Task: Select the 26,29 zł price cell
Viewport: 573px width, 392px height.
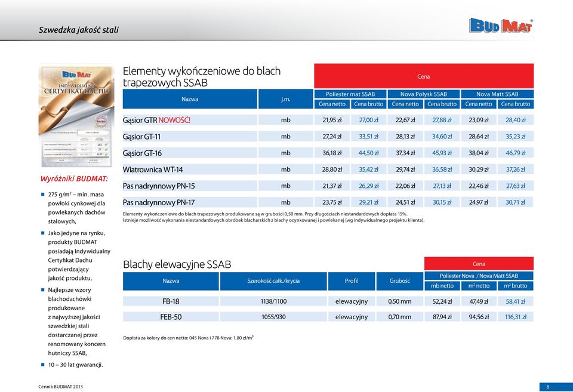Action: 368,186
